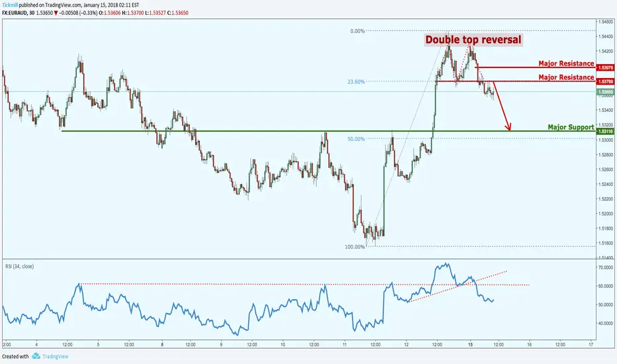Screen dimensions: 617x364
Task: Click date label 15 on time axis
Action: (470, 345)
